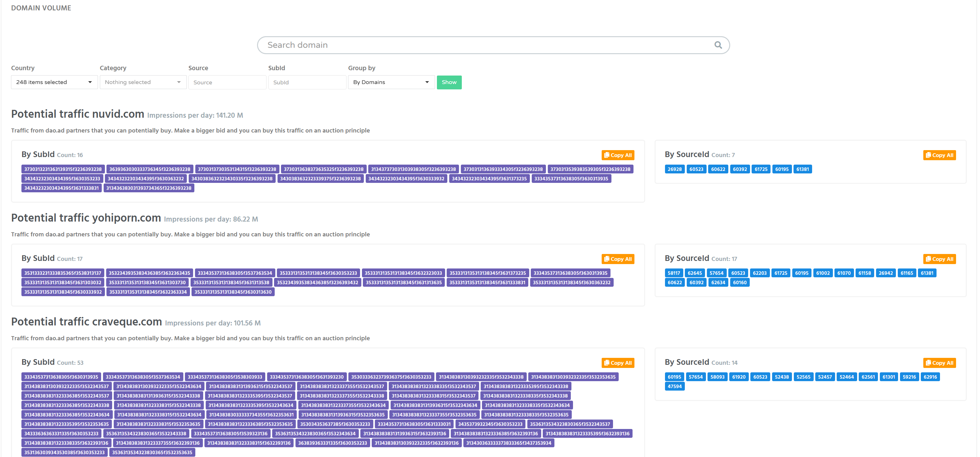The image size is (980, 457).
Task: Choose SourceId tag 62203
Action: (759, 273)
